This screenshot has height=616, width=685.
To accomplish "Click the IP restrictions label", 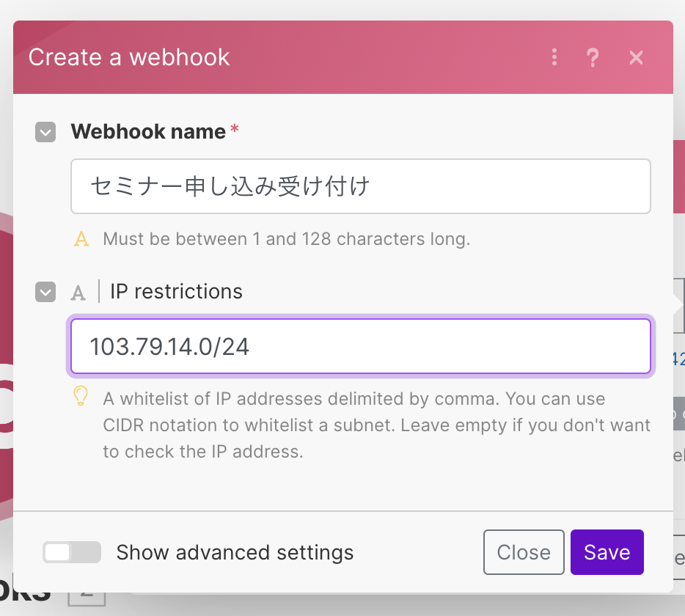I will tap(176, 291).
